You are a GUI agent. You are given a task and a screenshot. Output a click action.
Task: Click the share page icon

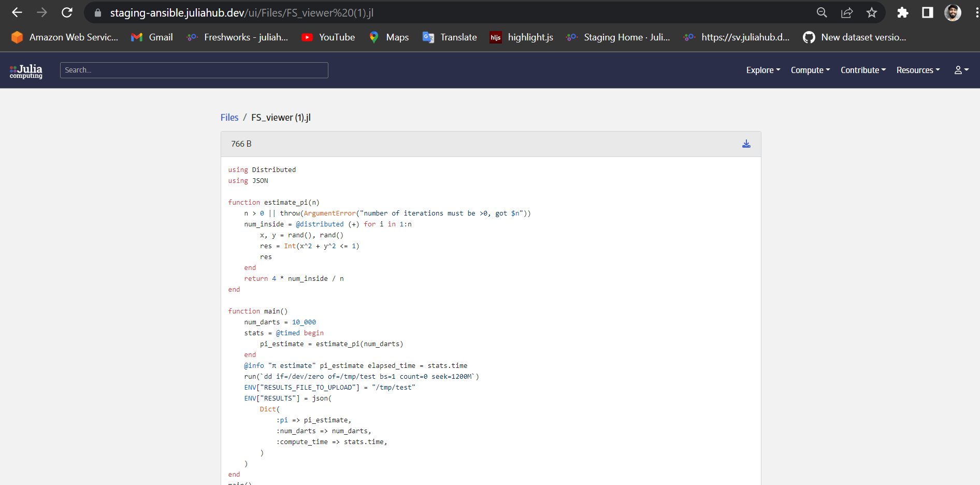point(847,12)
